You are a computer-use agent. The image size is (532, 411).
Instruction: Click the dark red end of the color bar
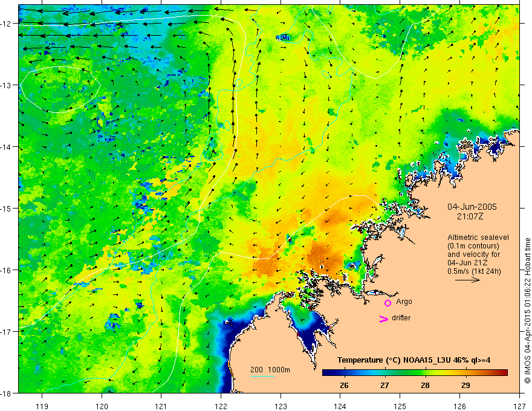(x=504, y=373)
